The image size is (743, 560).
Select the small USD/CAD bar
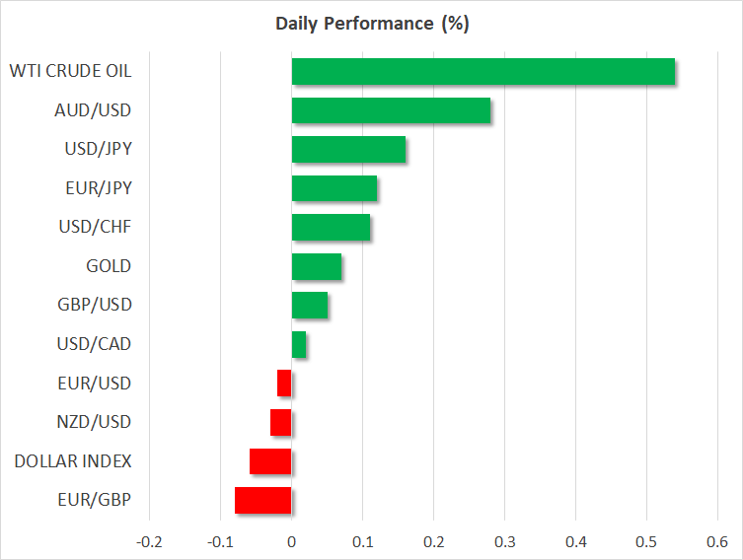299,344
